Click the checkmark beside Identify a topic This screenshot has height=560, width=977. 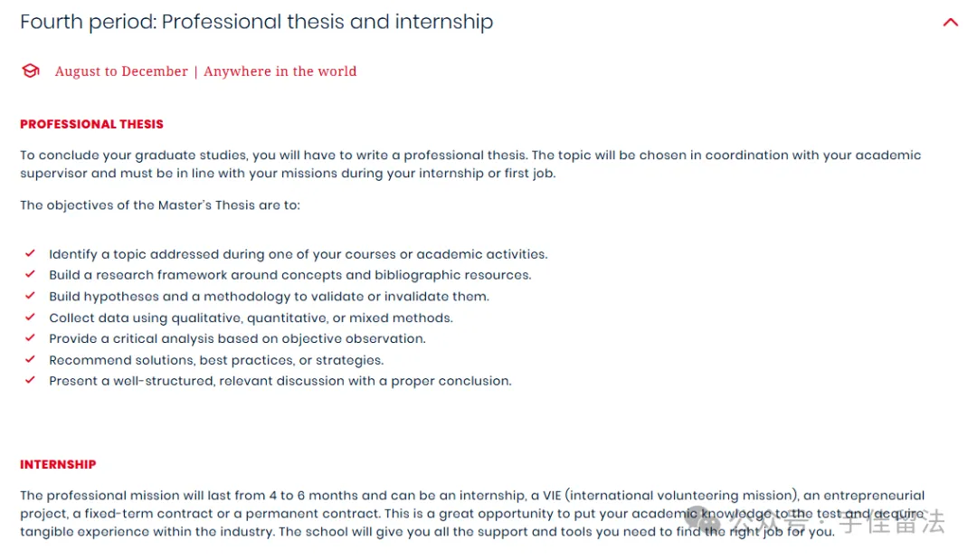[30, 253]
